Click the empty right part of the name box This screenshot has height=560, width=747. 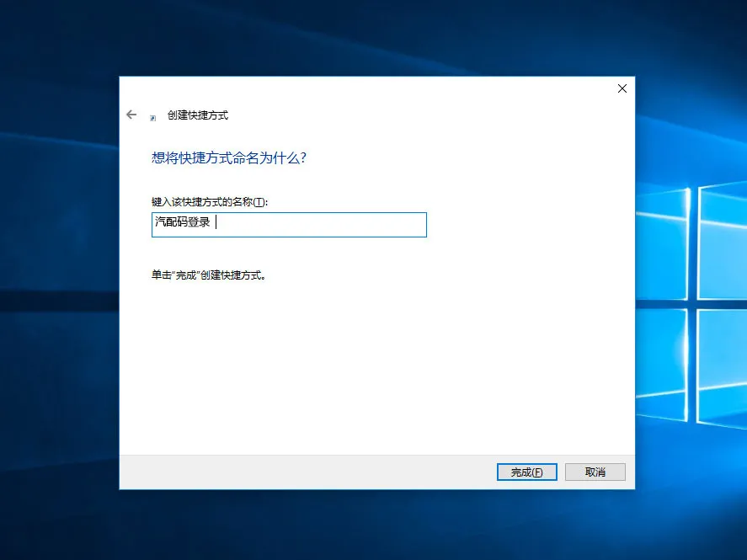[x=337, y=225]
